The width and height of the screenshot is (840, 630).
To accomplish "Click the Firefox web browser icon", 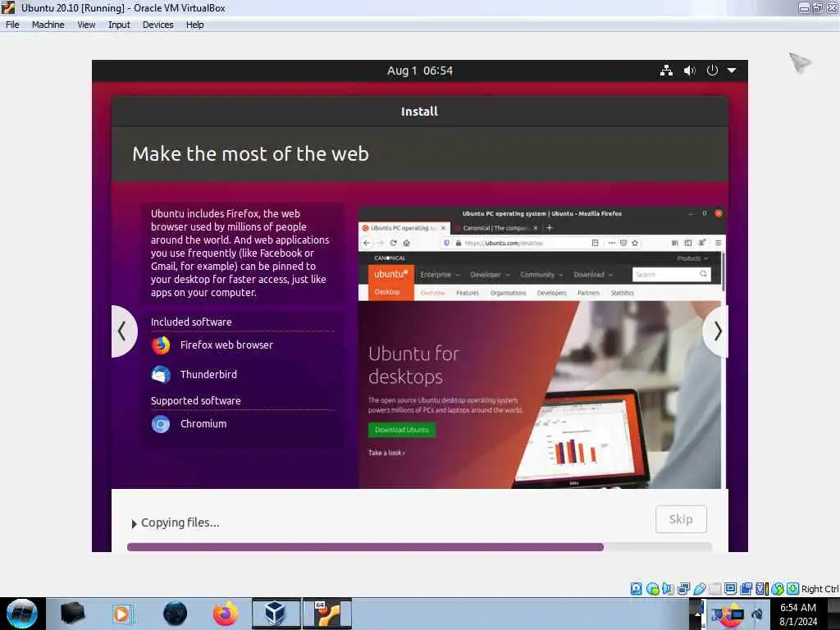I will 161,345.
